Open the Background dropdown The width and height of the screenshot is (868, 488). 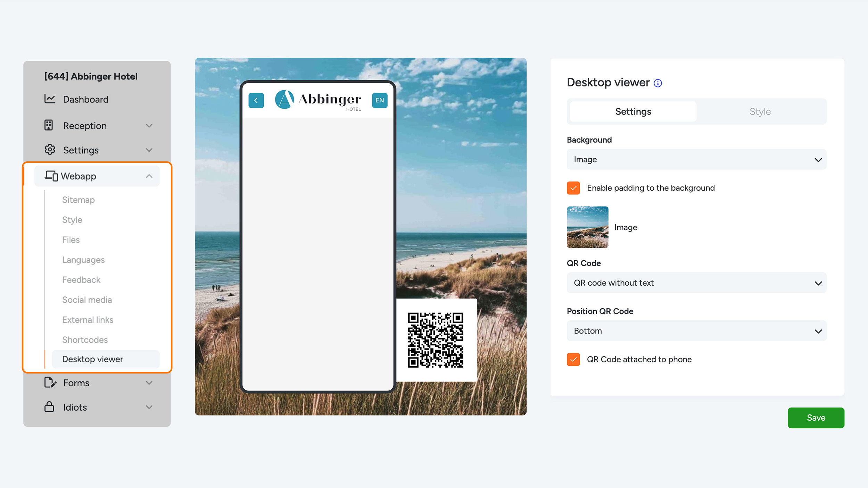click(x=696, y=159)
